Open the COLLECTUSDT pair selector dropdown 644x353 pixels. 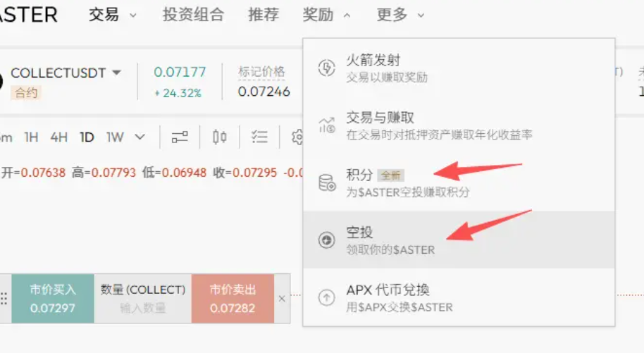66,73
